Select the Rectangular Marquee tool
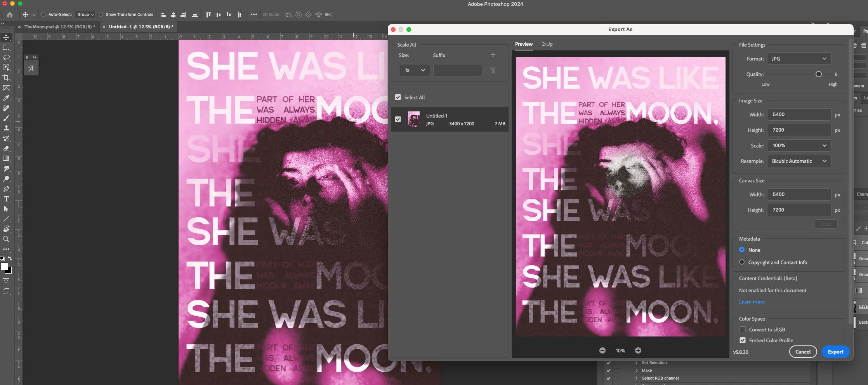Viewport: 868px width, 385px height. click(x=6, y=47)
